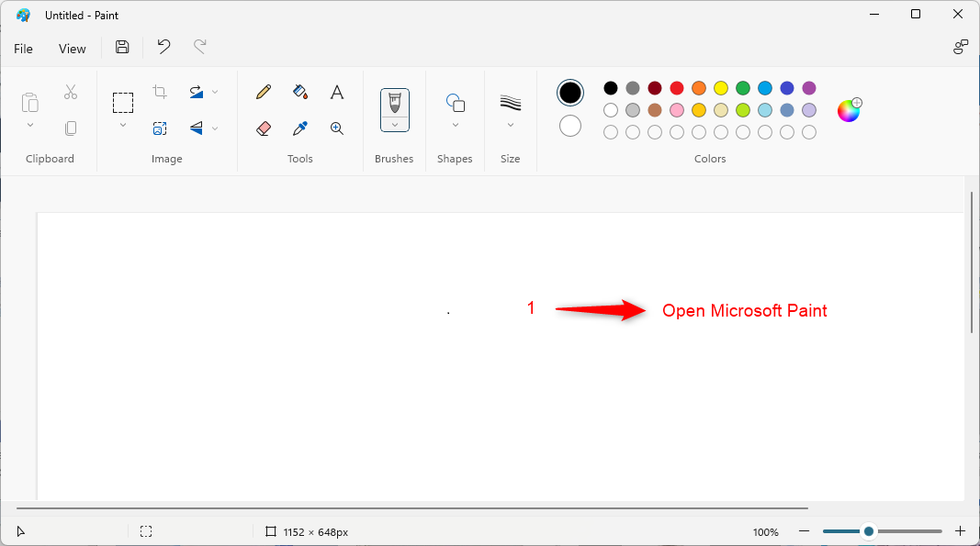The height and width of the screenshot is (546, 980).
Task: Open the Edit colors picker wheel
Action: point(849,109)
